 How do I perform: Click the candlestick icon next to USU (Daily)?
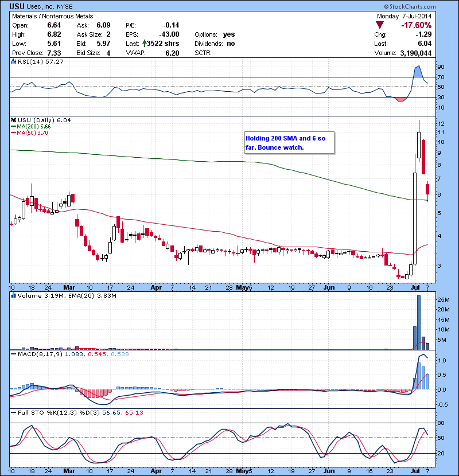(13, 120)
